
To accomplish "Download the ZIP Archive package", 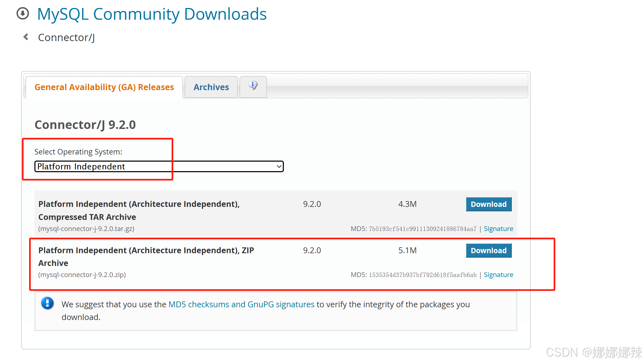I will pos(488,251).
